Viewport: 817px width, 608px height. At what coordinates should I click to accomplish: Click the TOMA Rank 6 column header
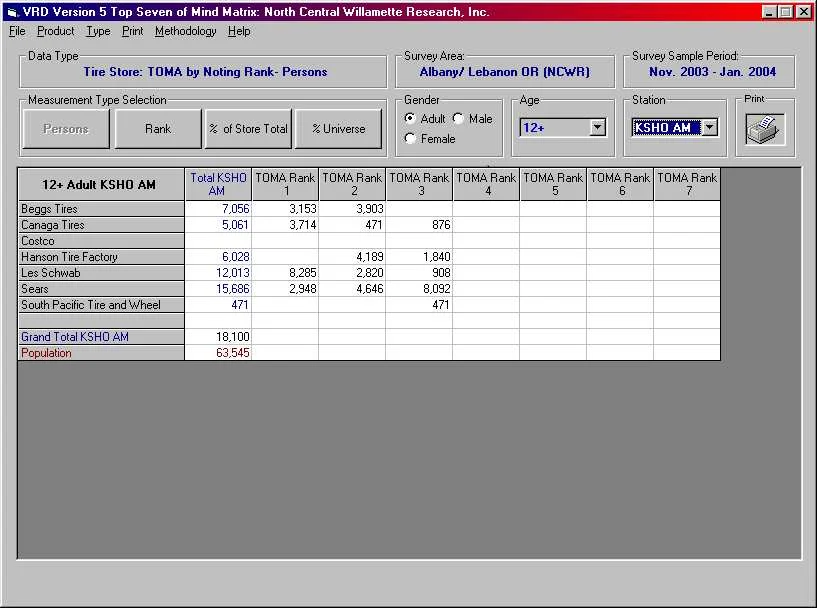(620, 184)
